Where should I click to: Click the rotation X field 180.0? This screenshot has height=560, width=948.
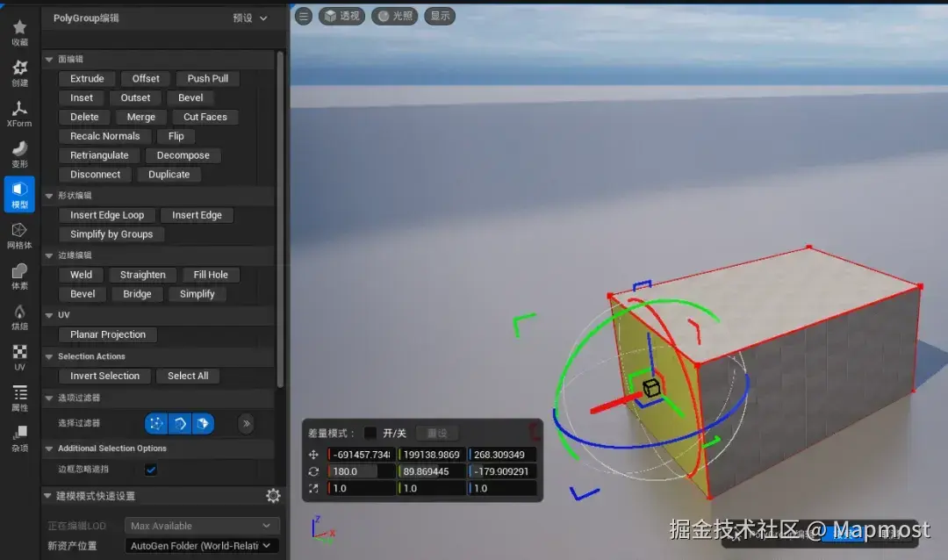point(361,471)
